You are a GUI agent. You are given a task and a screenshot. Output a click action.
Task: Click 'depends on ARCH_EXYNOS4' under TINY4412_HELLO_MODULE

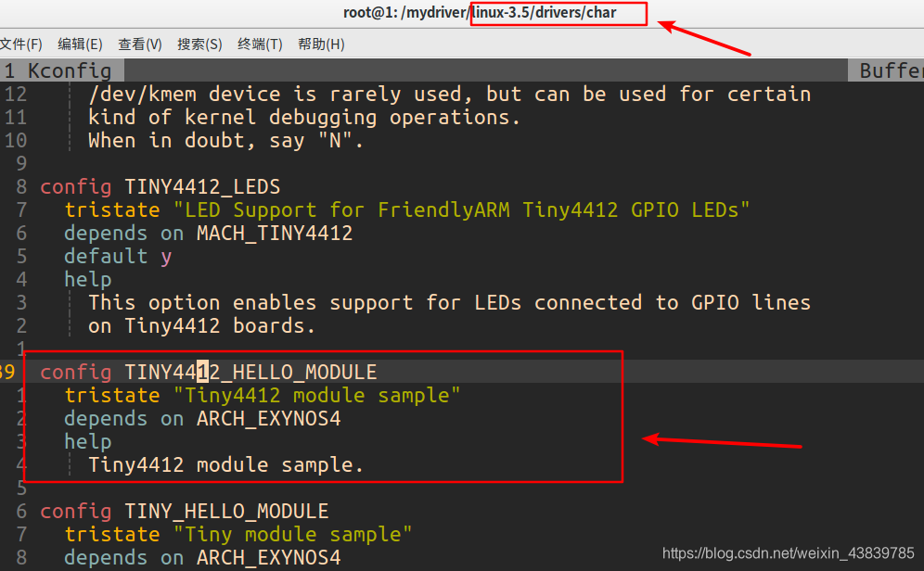(x=203, y=419)
